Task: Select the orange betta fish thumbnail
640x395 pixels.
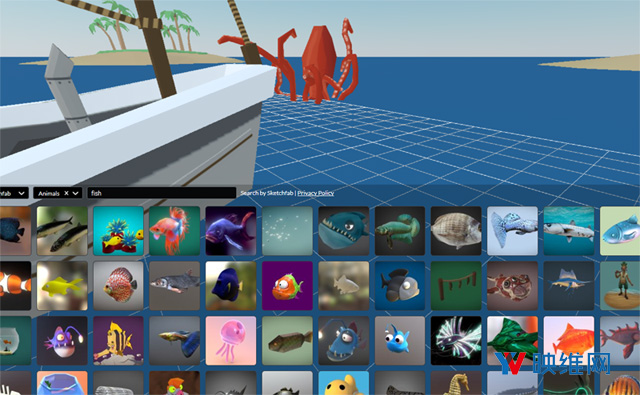Action: 175,231
